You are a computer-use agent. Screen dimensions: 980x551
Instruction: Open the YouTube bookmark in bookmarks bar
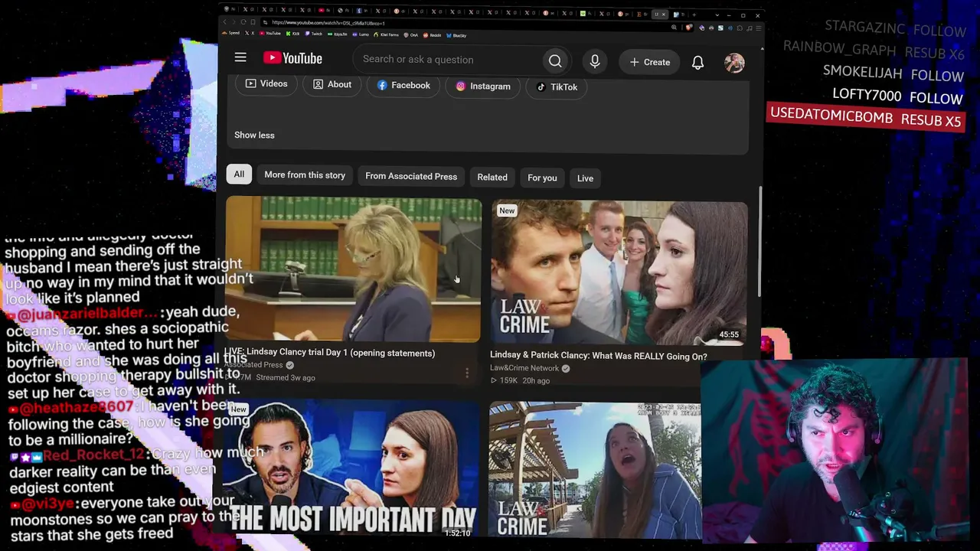coord(270,34)
